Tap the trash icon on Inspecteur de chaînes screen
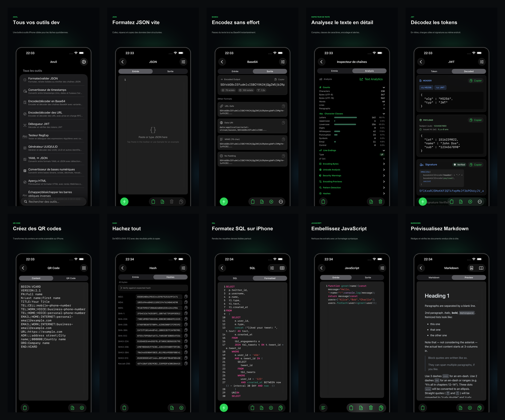This screenshot has height=420, width=505. [x=380, y=202]
